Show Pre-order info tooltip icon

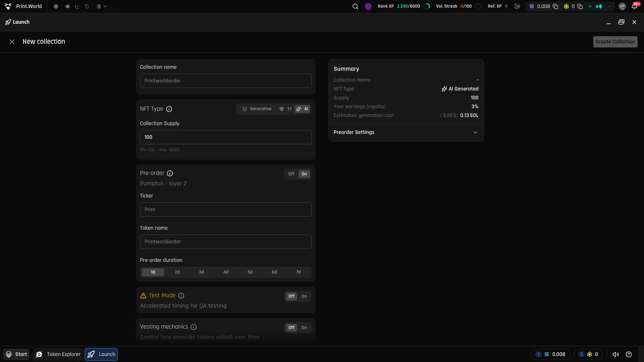tap(170, 173)
